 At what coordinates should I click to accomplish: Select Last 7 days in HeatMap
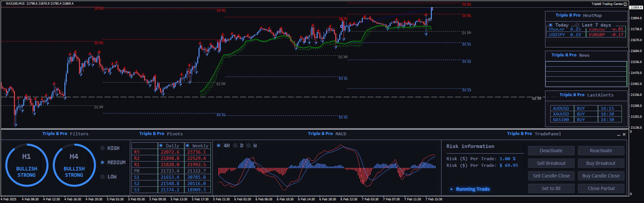click(577, 25)
